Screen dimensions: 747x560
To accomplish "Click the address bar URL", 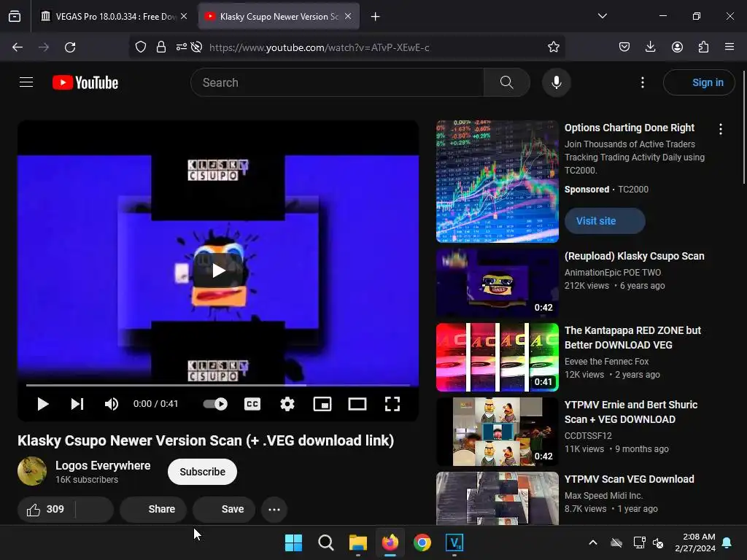I will (320, 47).
